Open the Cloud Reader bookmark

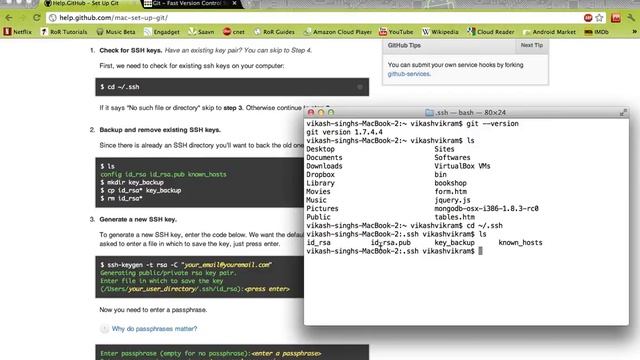491,32
